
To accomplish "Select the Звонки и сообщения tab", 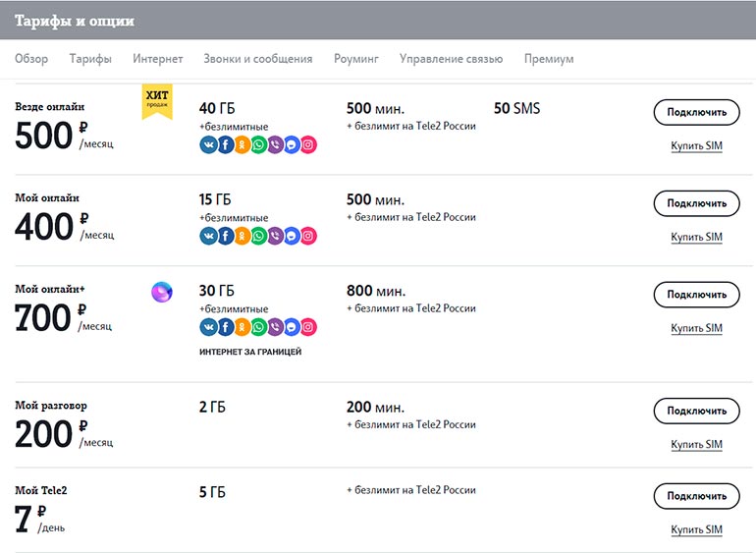I will [258, 59].
